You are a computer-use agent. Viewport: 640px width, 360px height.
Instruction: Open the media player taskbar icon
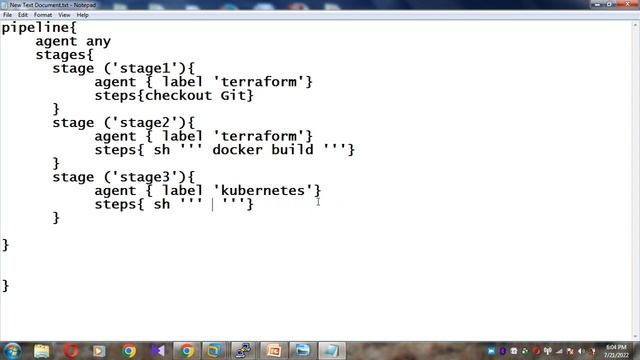click(99, 351)
